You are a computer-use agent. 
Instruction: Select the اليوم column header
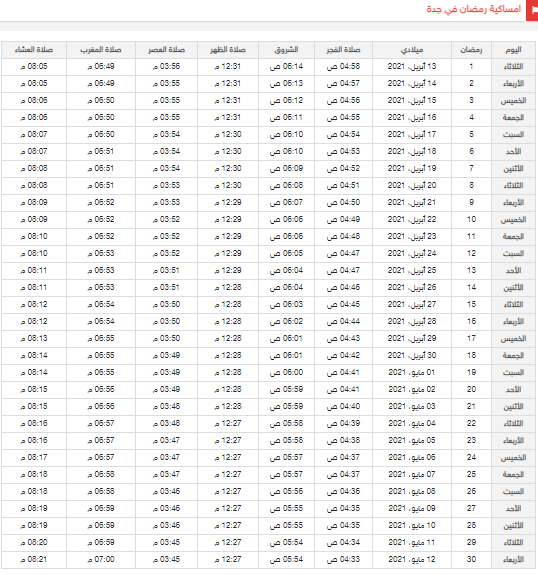[x=513, y=50]
